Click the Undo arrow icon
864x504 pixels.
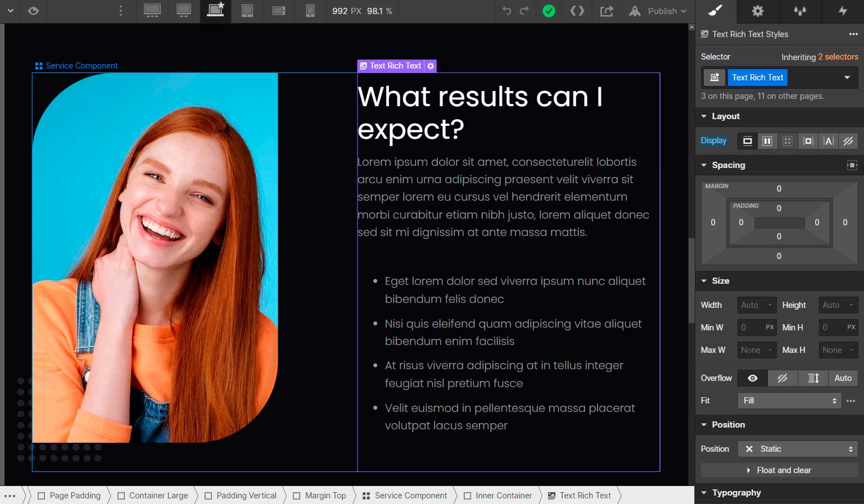point(506,11)
